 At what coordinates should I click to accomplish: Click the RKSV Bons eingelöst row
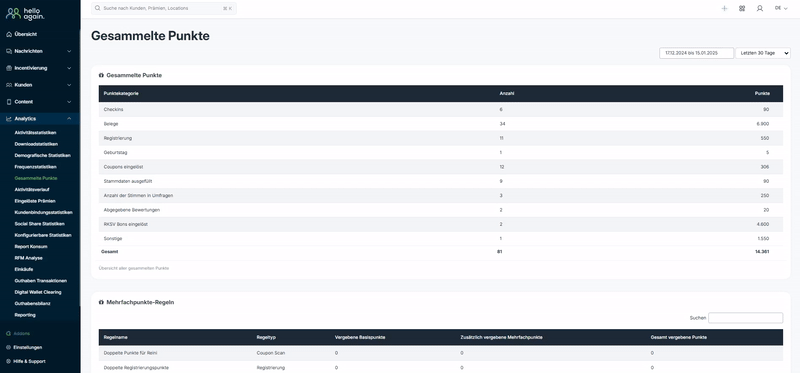coord(441,225)
